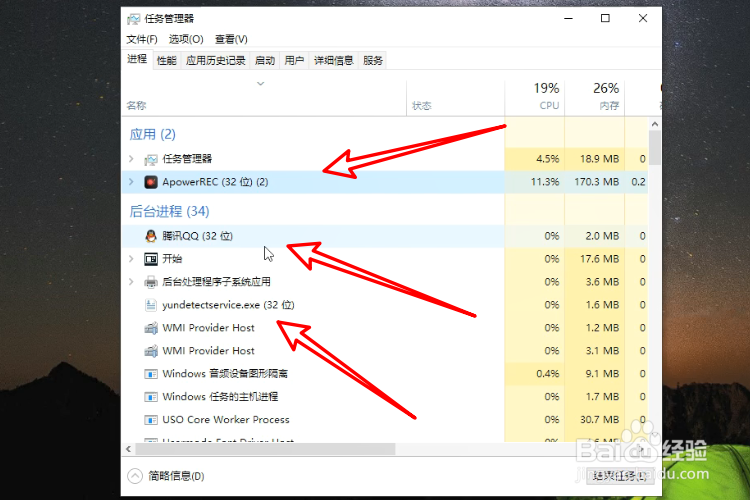The image size is (750, 500).
Task: Expand the ApowerREC process group
Action: coord(131,182)
